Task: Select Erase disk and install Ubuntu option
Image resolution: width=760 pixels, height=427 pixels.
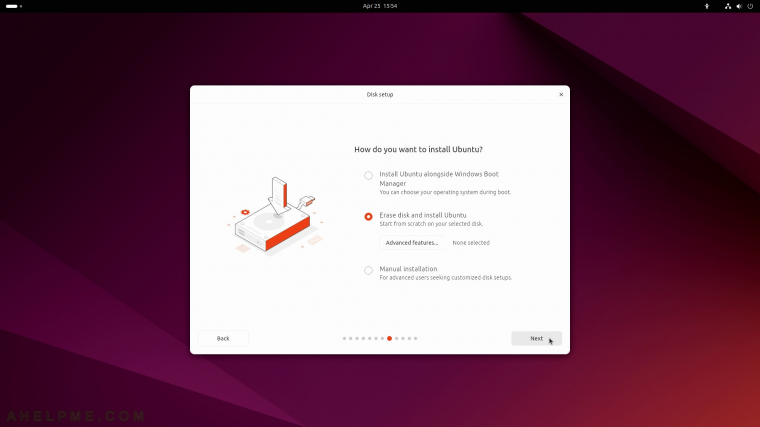Action: (368, 217)
